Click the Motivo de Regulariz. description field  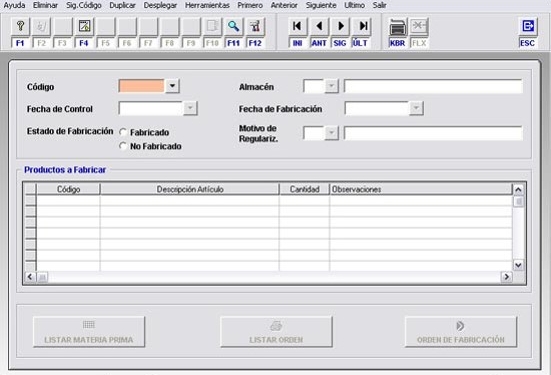433,133
